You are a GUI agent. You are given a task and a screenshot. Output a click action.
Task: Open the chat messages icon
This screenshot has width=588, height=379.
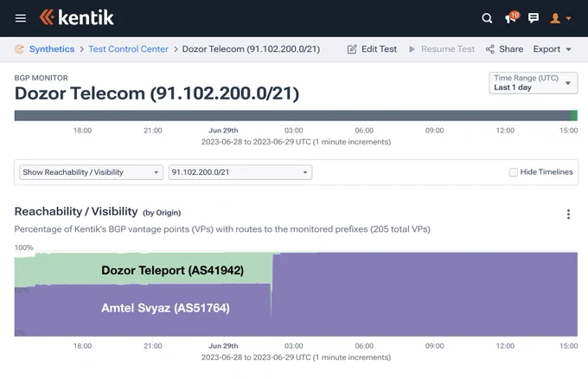(x=534, y=18)
